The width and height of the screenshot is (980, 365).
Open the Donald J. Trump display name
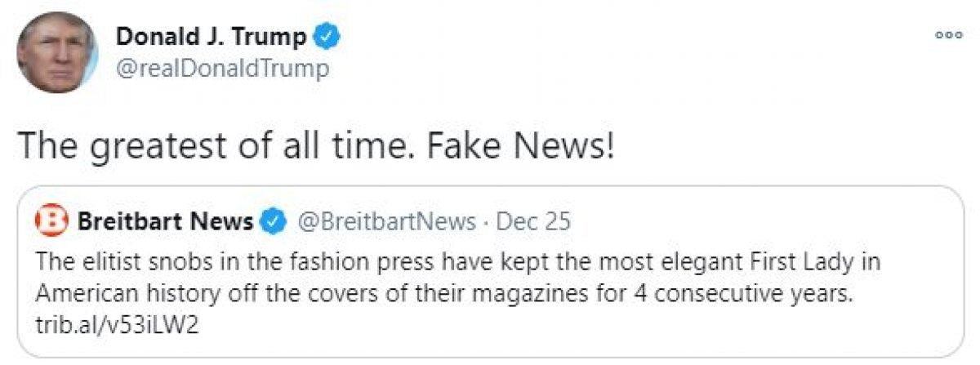point(211,37)
